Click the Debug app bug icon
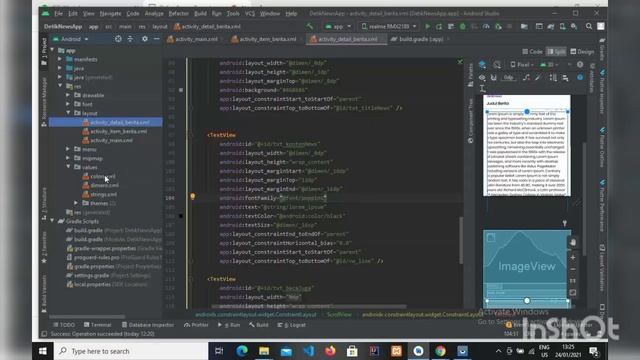 [462, 27]
